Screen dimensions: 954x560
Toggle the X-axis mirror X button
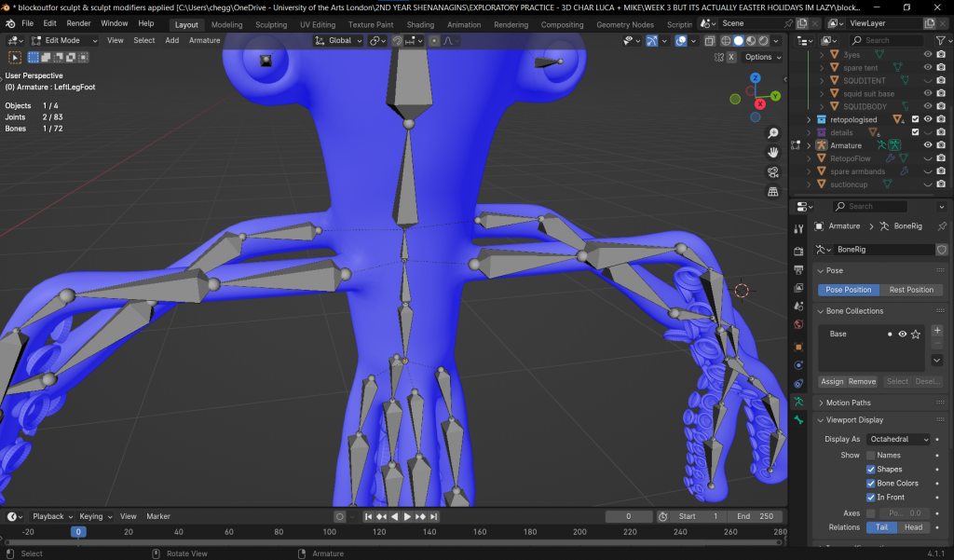tap(731, 57)
